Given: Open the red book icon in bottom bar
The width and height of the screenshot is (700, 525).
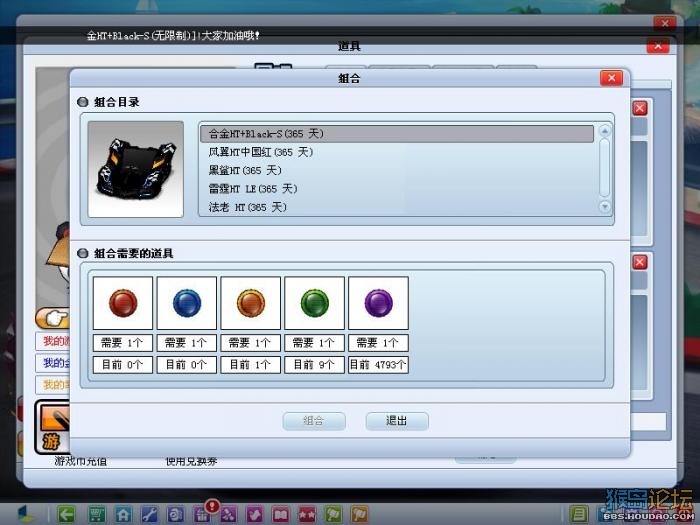Looking at the screenshot, I should click(281, 514).
